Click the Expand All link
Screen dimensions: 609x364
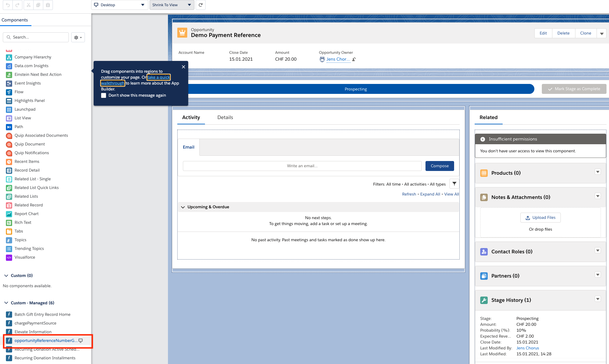point(430,194)
